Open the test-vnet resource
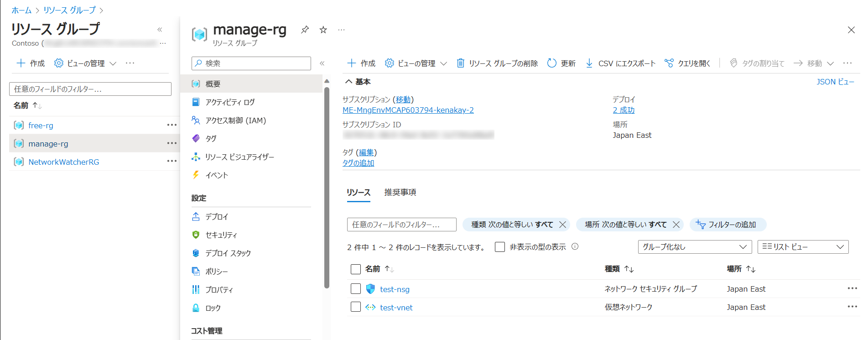The image size is (868, 340). tap(396, 308)
